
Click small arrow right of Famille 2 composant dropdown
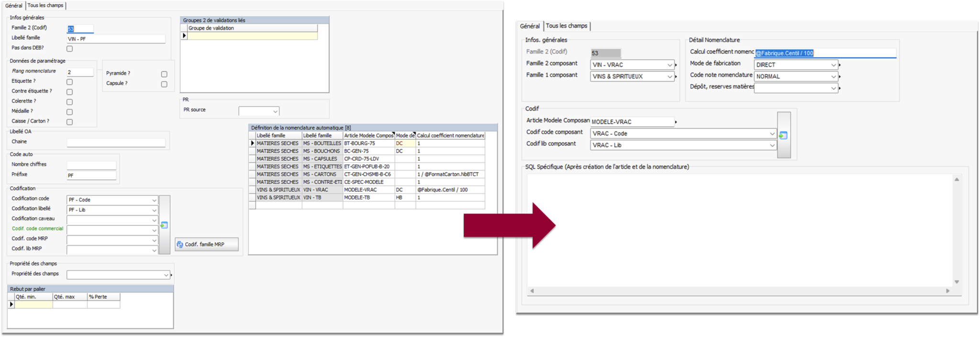pos(676,65)
